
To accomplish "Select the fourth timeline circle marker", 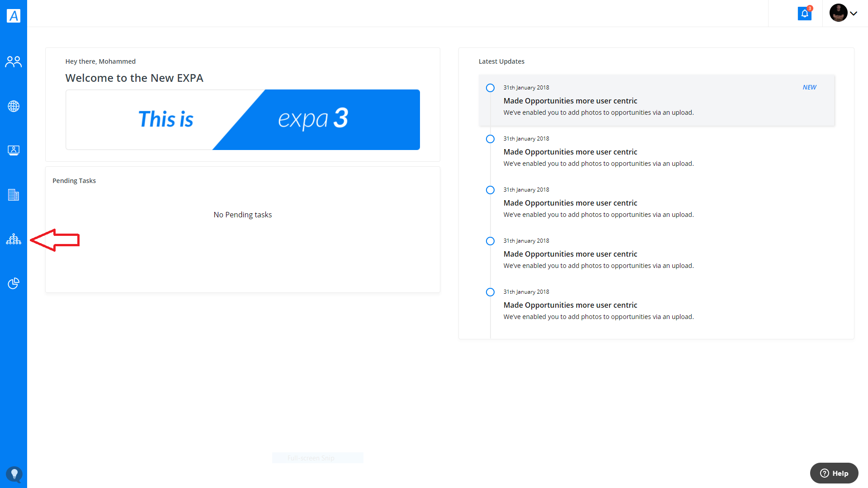I will 490,241.
